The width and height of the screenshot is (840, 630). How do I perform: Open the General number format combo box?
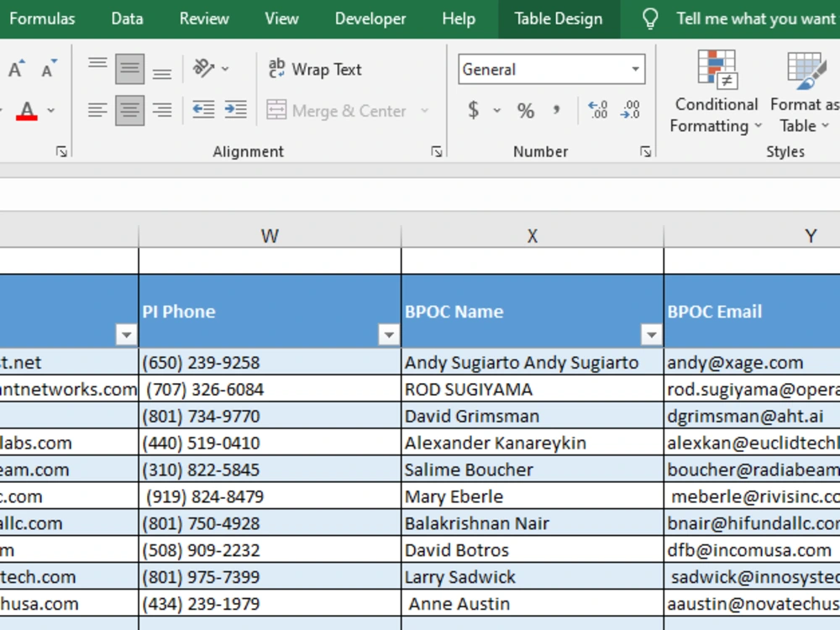coord(551,69)
